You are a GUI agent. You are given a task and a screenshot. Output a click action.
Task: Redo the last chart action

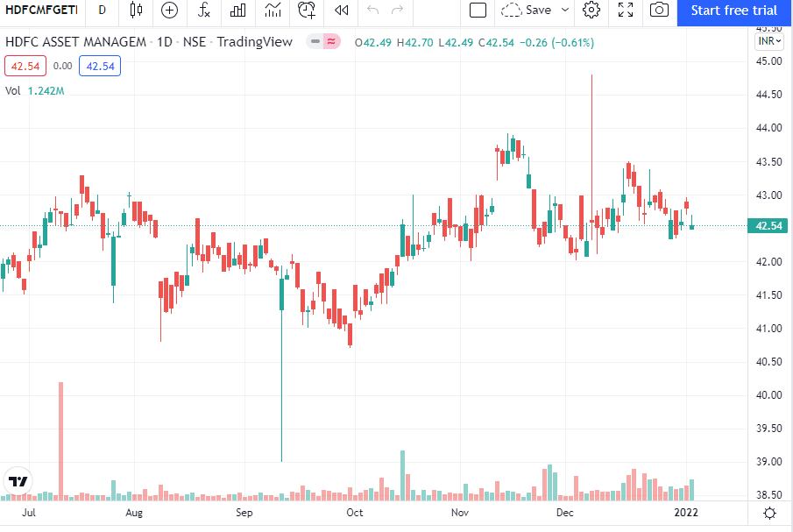tap(398, 11)
